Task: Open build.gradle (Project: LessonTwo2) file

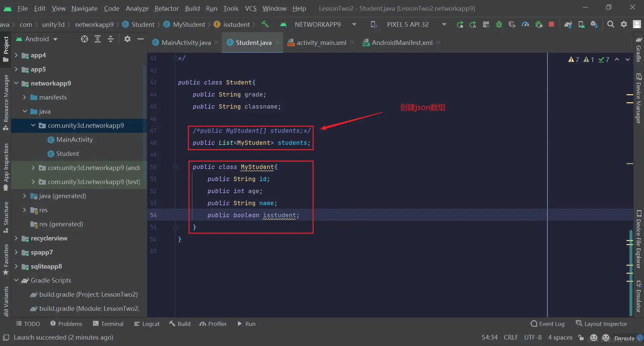Action: pos(88,295)
